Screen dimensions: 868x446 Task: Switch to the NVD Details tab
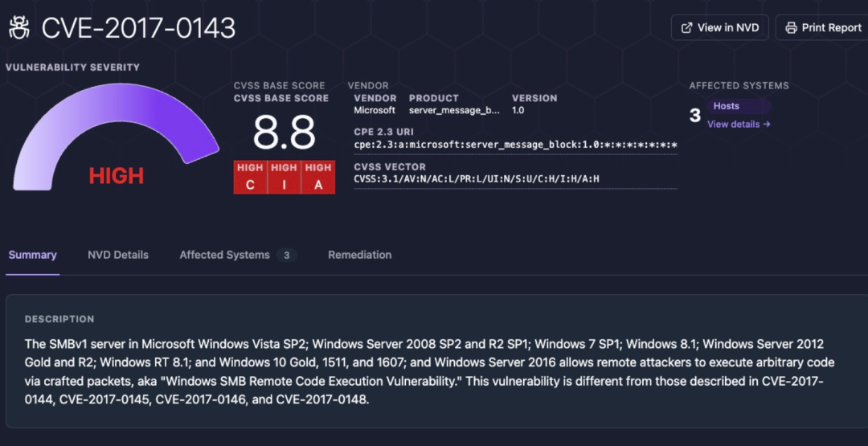[x=118, y=255]
